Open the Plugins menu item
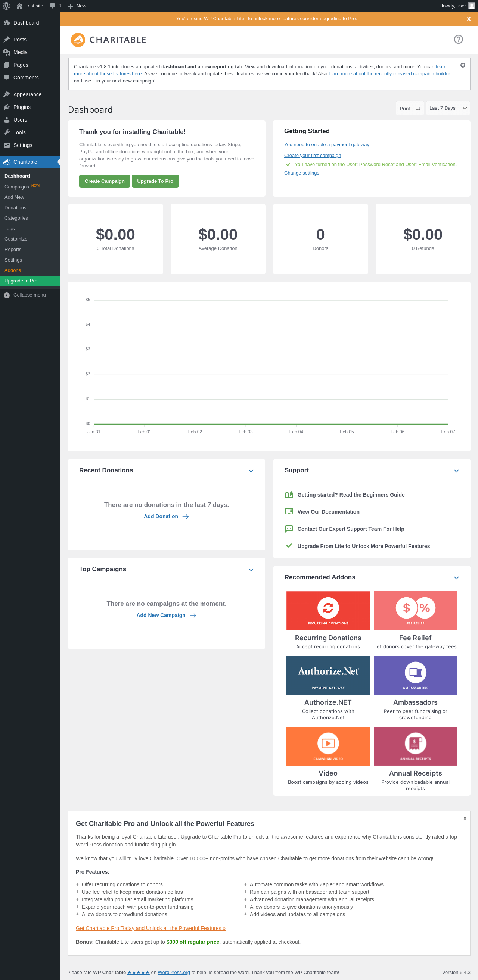 (30, 107)
